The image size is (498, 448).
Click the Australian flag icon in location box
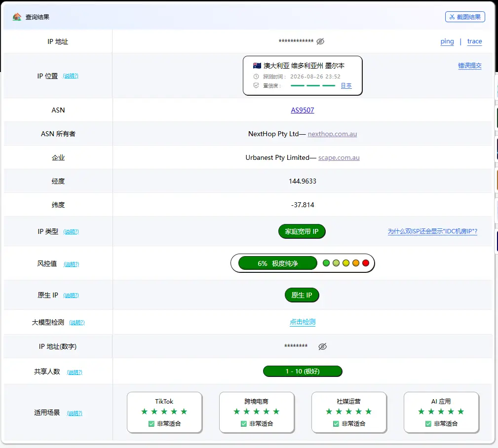[257, 66]
